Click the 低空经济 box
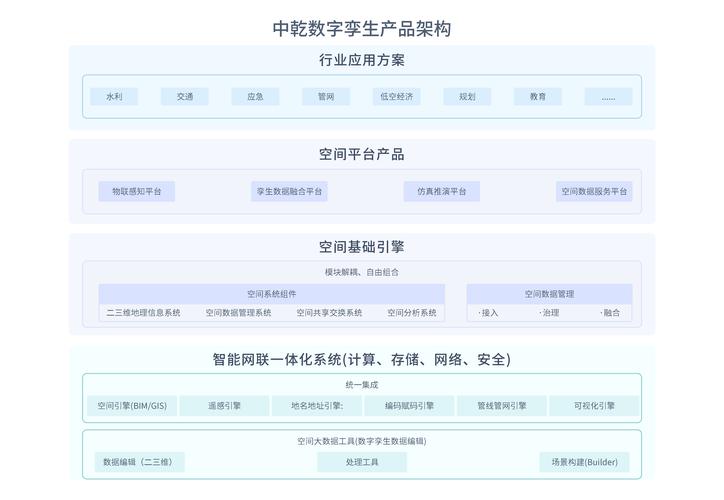This screenshot has height=500, width=724. click(397, 96)
